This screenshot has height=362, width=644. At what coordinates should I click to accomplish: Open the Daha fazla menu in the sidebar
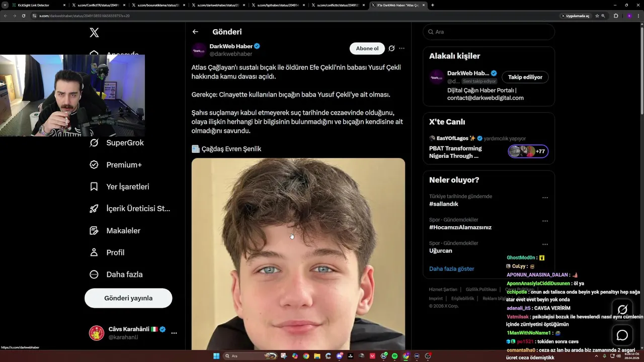tap(116, 275)
